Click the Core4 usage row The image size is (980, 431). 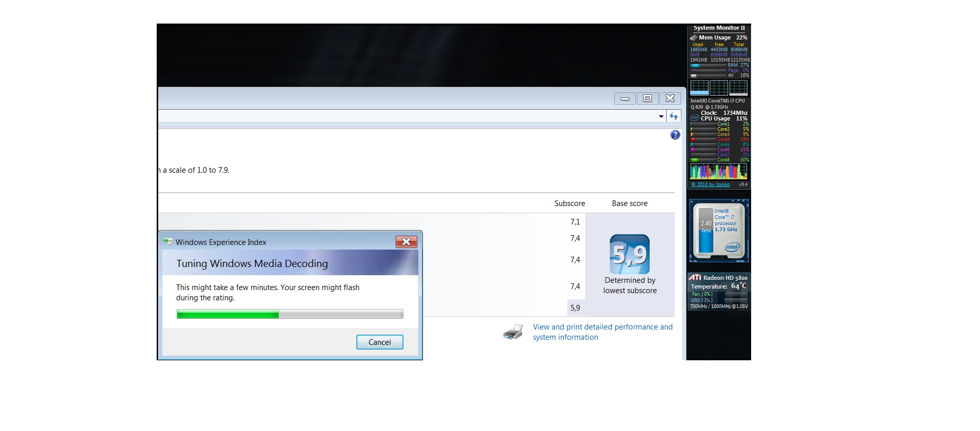(x=719, y=139)
